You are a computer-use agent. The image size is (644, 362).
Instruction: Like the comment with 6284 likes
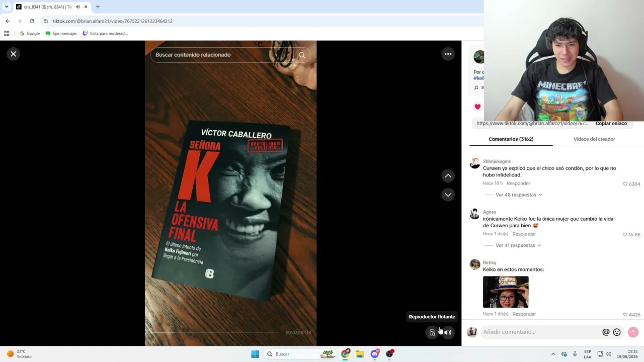pyautogui.click(x=625, y=184)
